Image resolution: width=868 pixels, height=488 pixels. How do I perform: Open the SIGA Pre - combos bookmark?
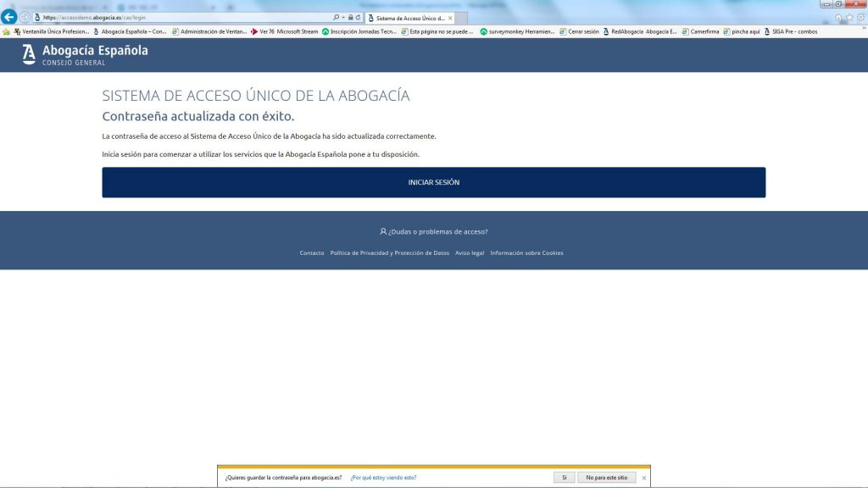coord(791,32)
